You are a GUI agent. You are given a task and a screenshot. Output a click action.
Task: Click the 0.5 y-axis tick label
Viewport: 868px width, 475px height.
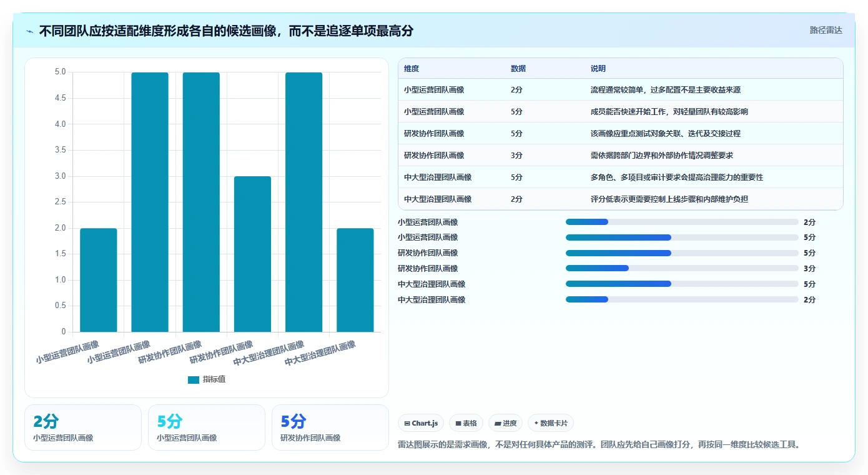60,306
